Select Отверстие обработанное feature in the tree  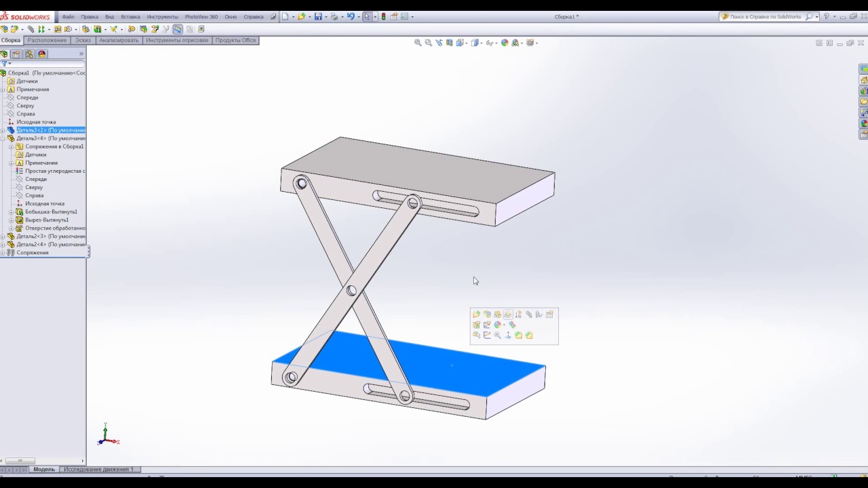(x=55, y=228)
